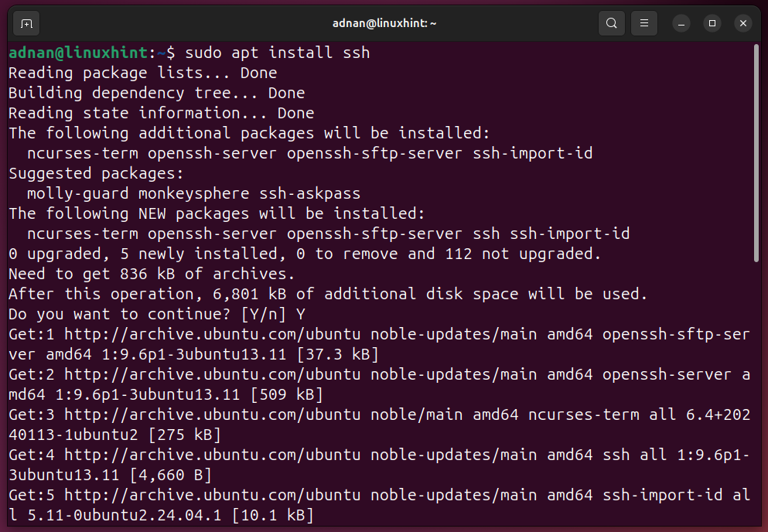
Task: Click the 'sudo apt install ssh' command text
Action: 277,53
